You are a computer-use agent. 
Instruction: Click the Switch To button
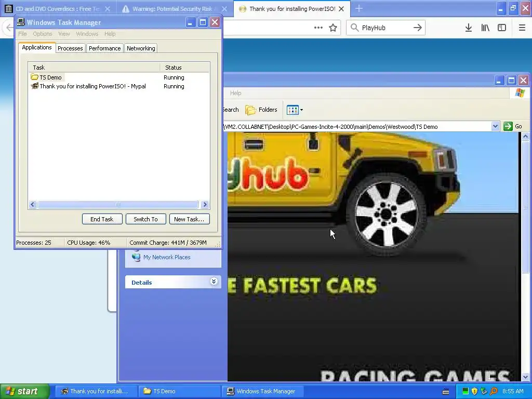pos(145,219)
